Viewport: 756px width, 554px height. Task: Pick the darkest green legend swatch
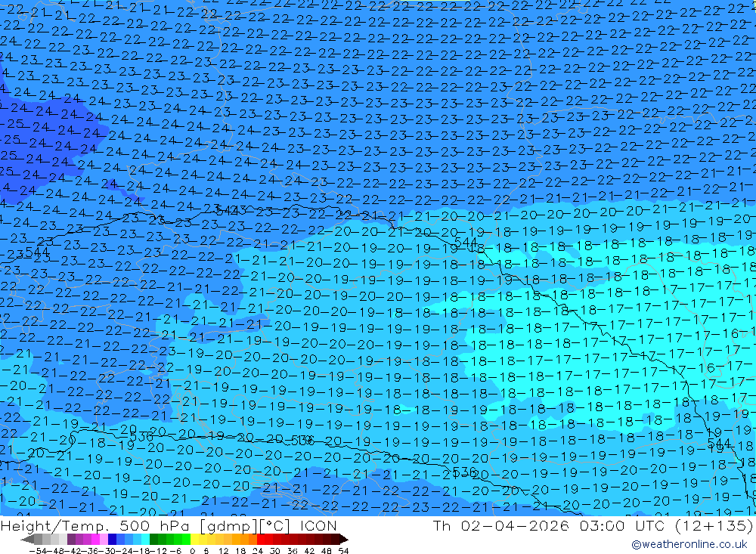point(153,540)
